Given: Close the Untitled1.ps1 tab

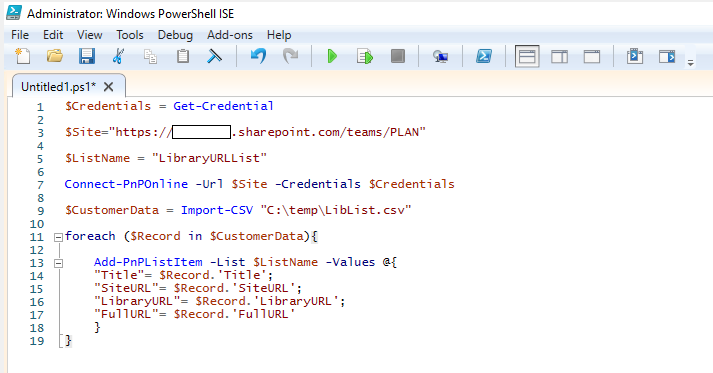Looking at the screenshot, I should point(108,86).
